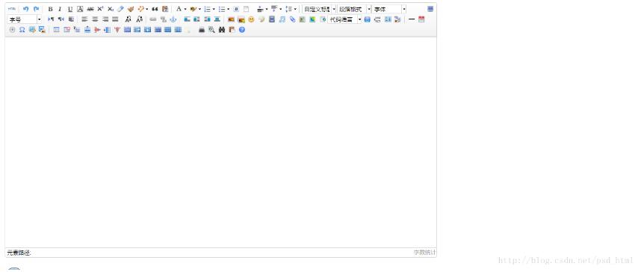This screenshot has height=272, width=644.
Task: Toggle underline formatting
Action: coord(69,9)
